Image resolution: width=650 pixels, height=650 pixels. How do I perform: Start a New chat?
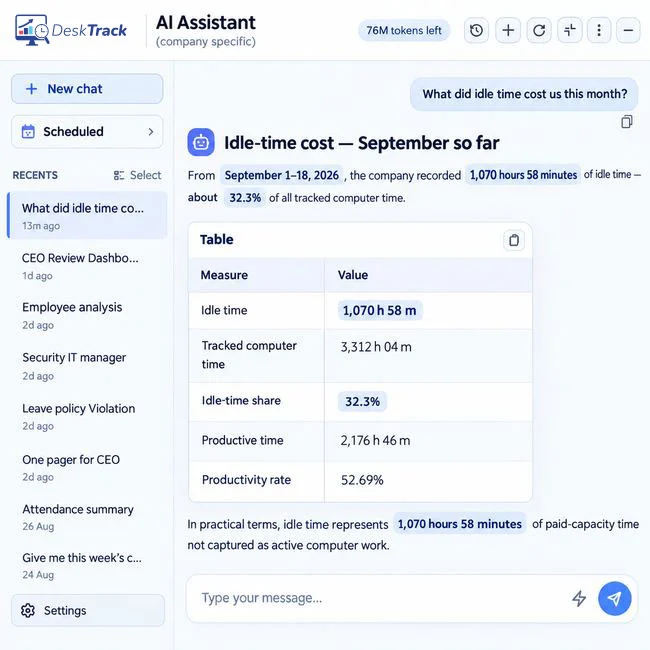click(x=87, y=89)
